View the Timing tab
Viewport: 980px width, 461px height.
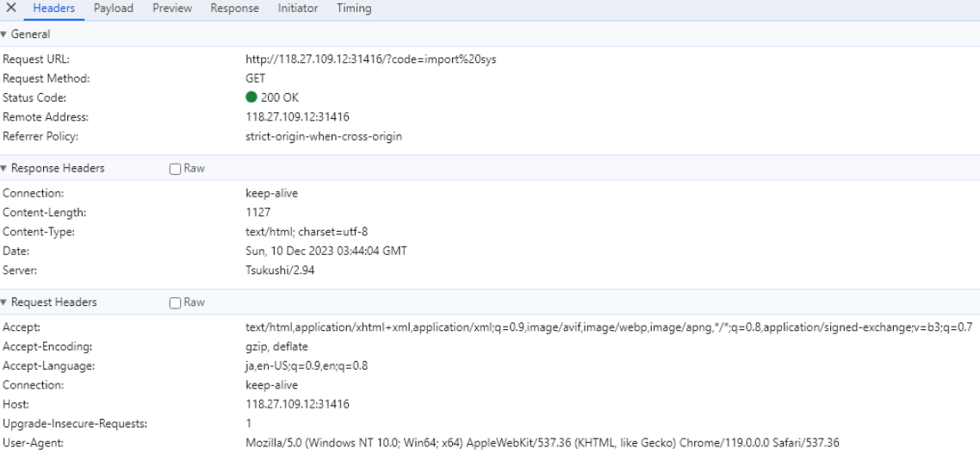click(354, 9)
